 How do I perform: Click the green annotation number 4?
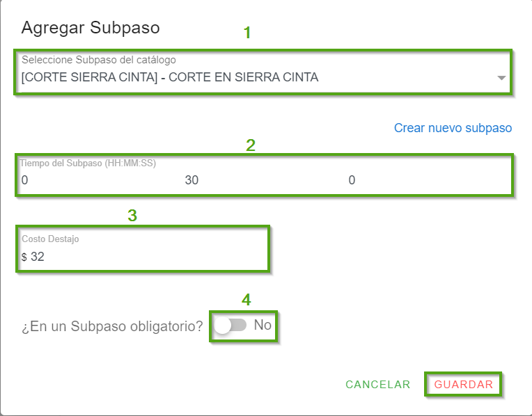coord(246,299)
